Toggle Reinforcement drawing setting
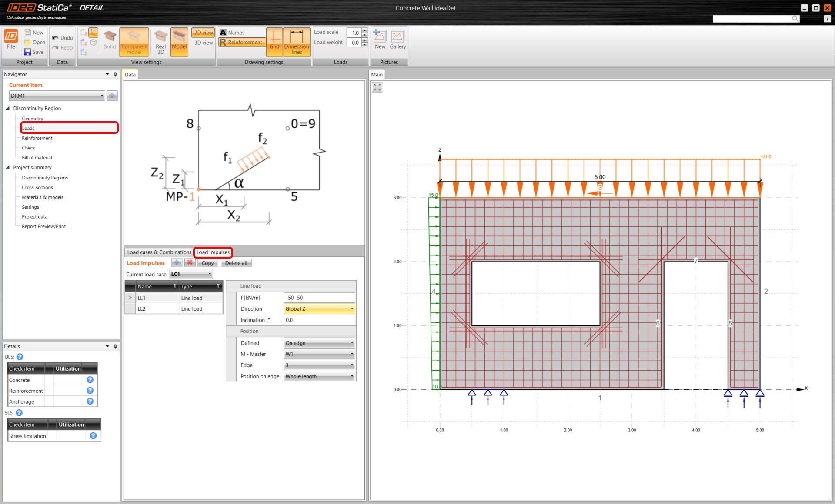The width and height of the screenshot is (835, 504). 242,43
